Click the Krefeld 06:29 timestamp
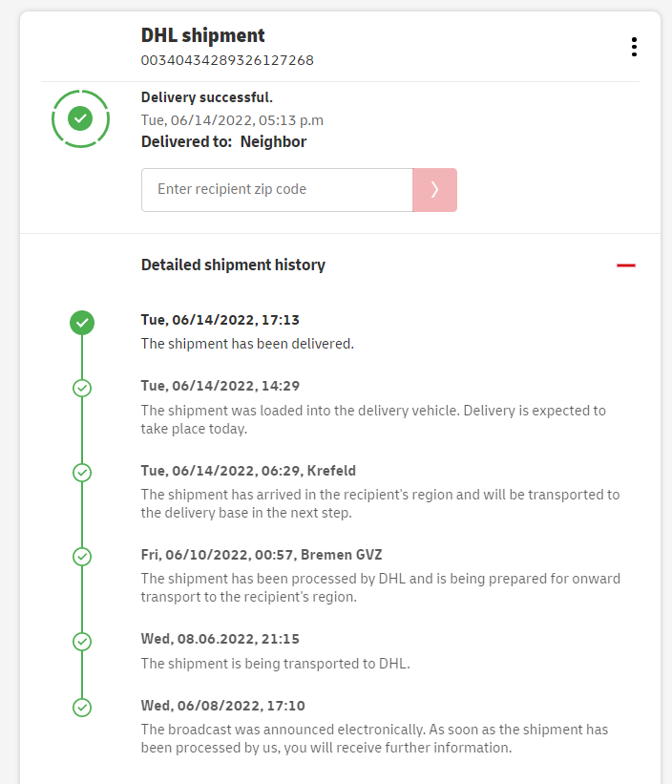 237,471
